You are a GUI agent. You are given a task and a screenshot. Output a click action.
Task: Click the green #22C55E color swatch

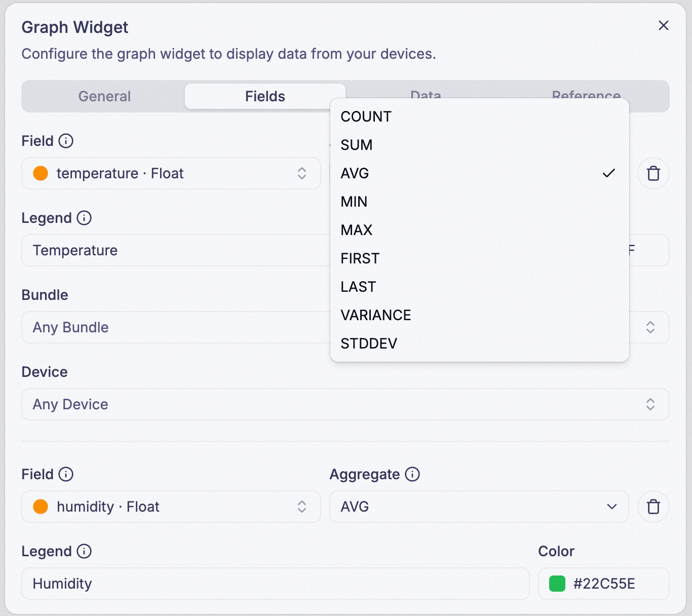[557, 584]
